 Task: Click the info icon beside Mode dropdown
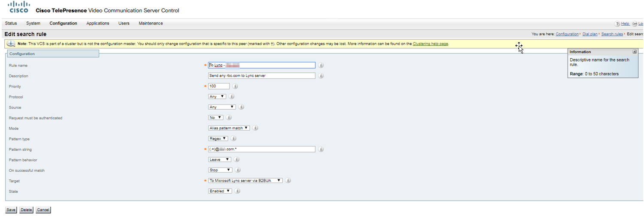tap(255, 128)
